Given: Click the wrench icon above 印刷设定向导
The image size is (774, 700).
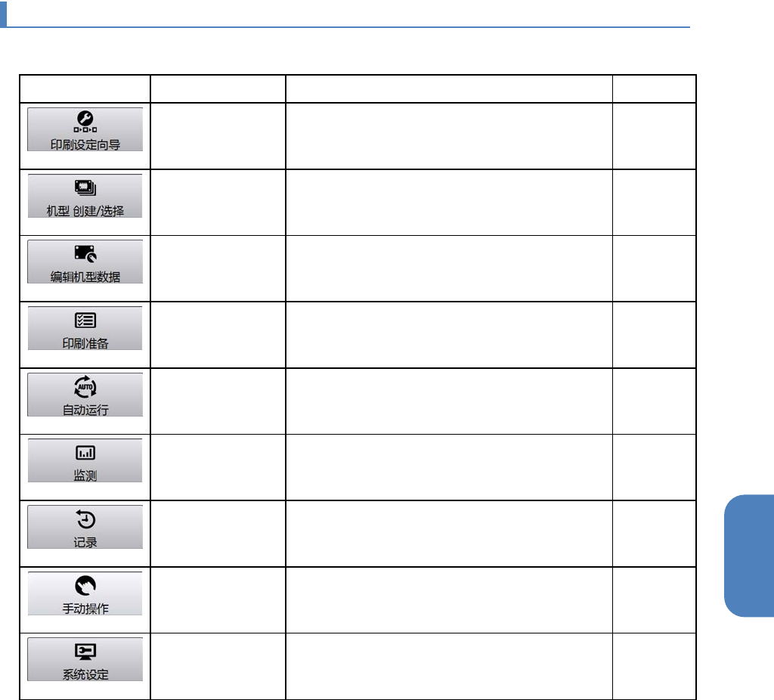Looking at the screenshot, I should [x=85, y=122].
